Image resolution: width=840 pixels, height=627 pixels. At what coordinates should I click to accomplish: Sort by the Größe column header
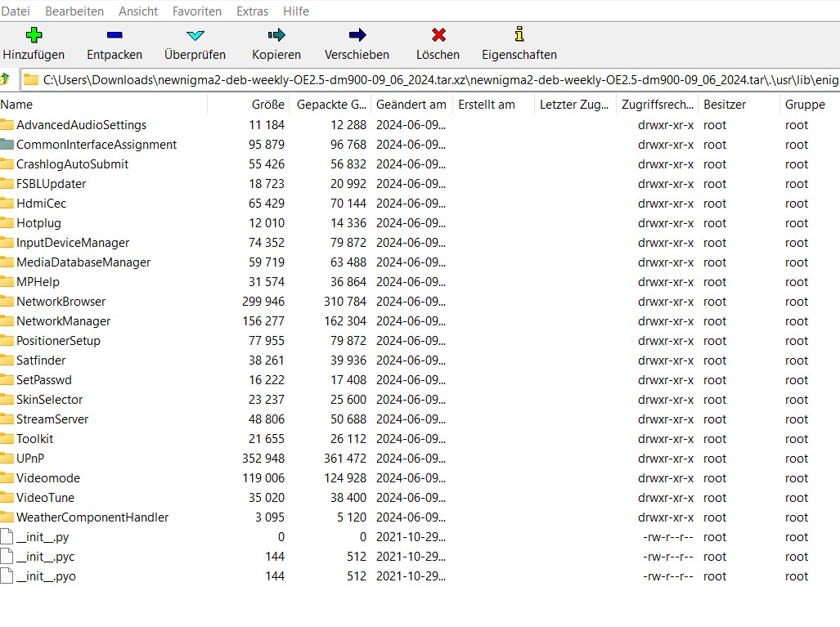268,104
